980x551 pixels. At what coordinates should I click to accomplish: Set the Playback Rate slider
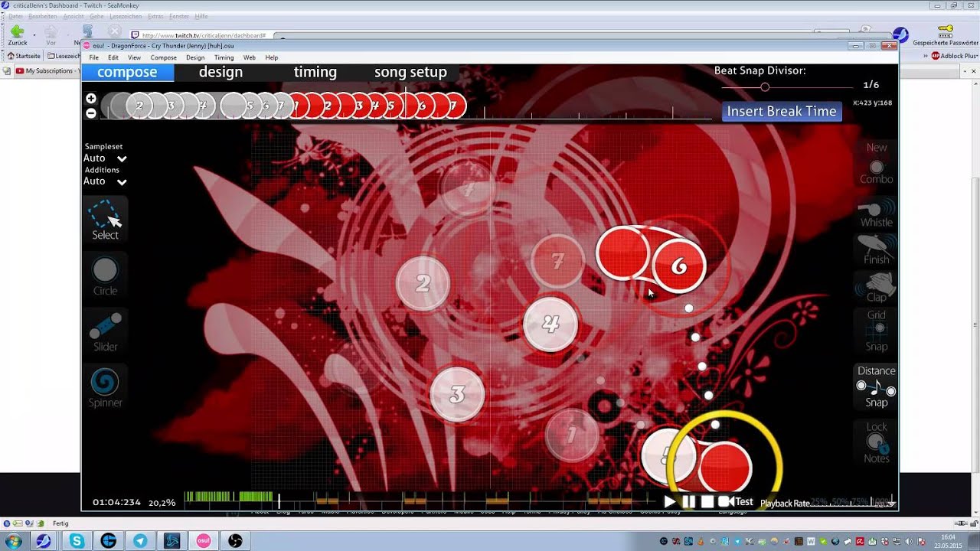click(x=852, y=503)
